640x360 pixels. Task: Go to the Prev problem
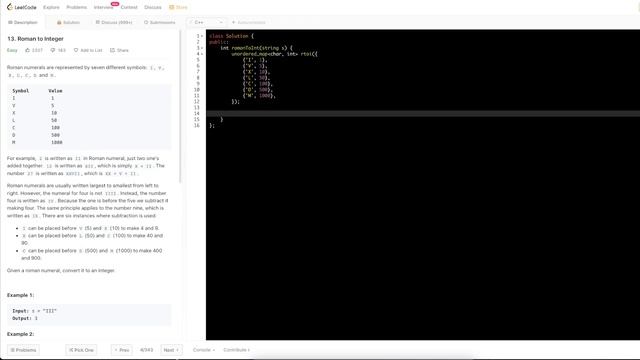click(x=122, y=350)
